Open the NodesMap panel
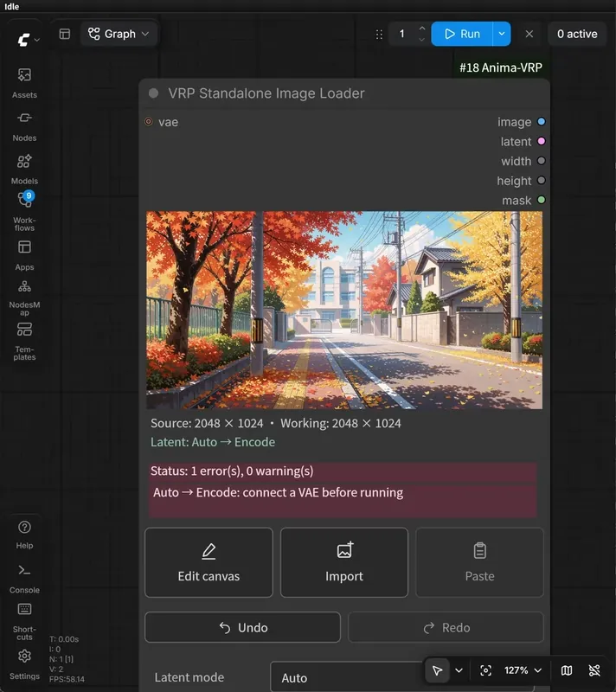 (24, 298)
